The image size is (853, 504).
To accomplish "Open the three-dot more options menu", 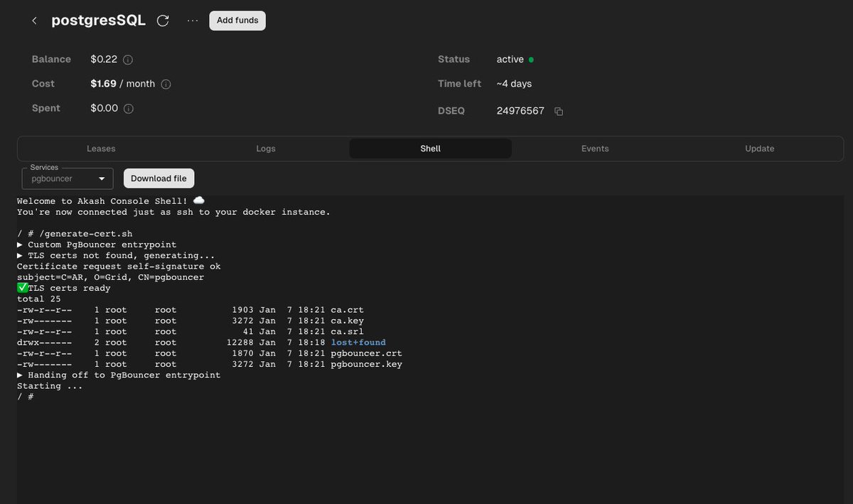I will click(x=192, y=21).
